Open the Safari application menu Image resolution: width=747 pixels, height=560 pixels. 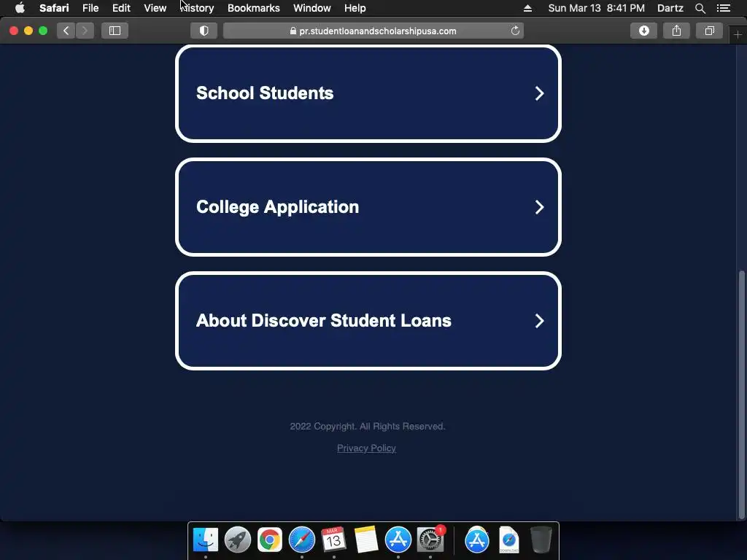[x=54, y=8]
